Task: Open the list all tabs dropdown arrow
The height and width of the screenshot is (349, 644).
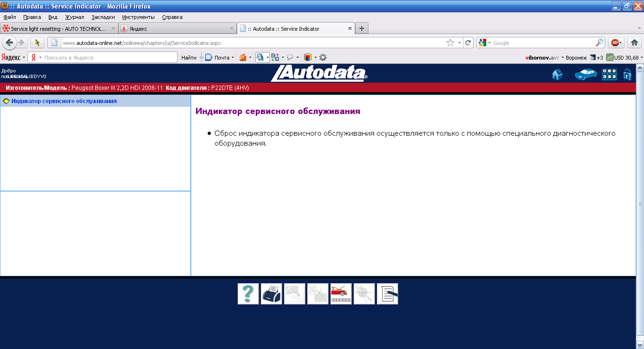Action: 638,28
